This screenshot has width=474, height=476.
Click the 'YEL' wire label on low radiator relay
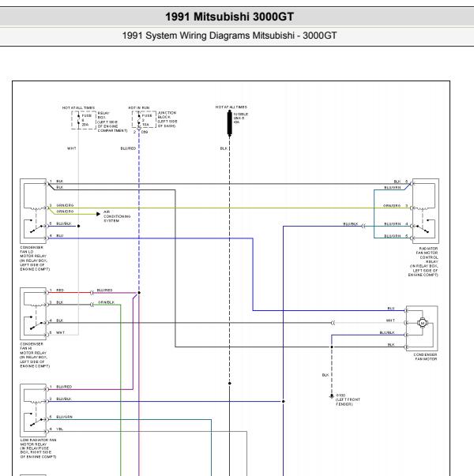(59, 429)
